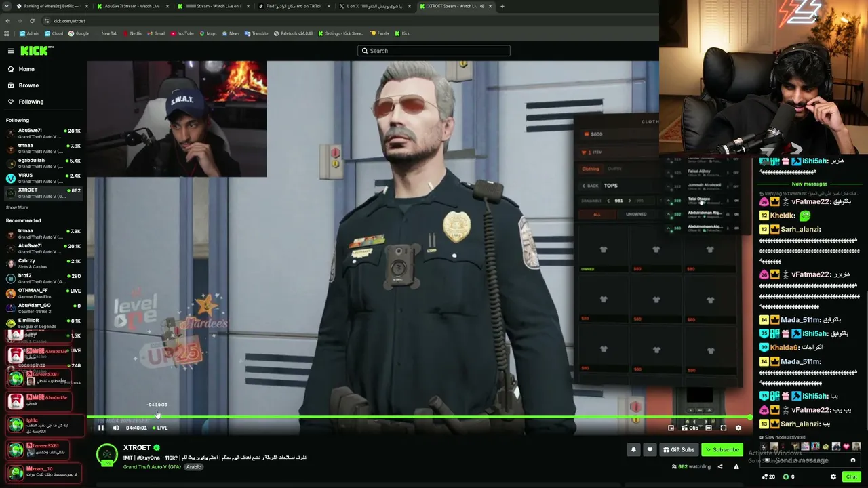
Task: Mute the stream volume
Action: (116, 428)
